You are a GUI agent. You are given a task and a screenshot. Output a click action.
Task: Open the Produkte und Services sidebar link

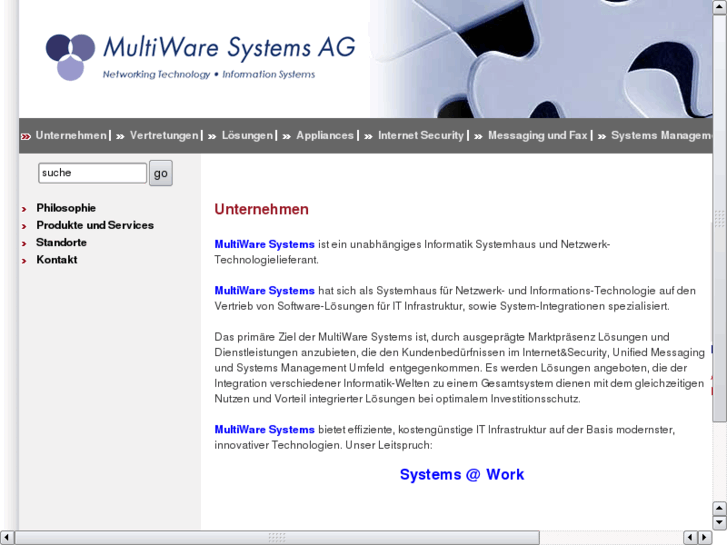click(95, 225)
